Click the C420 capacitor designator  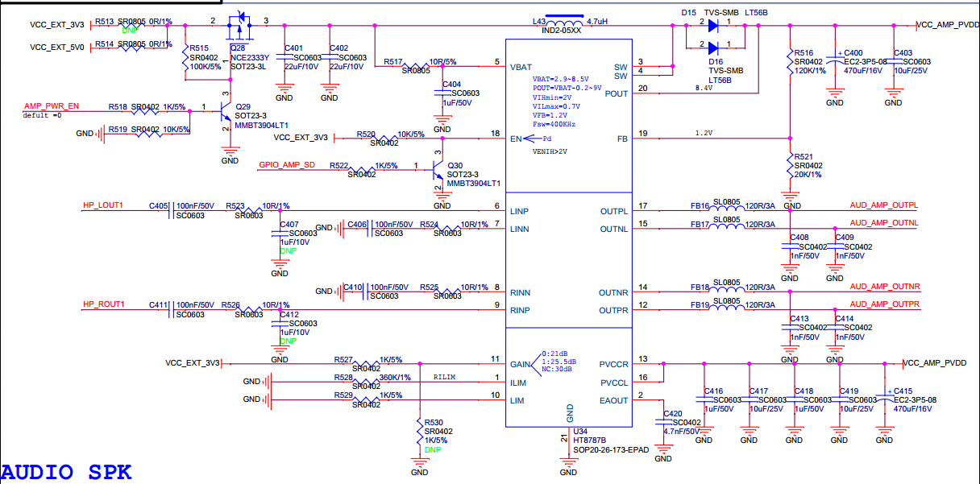coord(672,413)
